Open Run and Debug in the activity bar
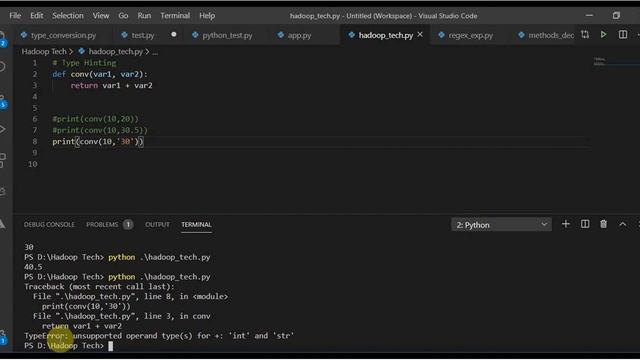This screenshot has width=640, height=360. tap(3, 129)
